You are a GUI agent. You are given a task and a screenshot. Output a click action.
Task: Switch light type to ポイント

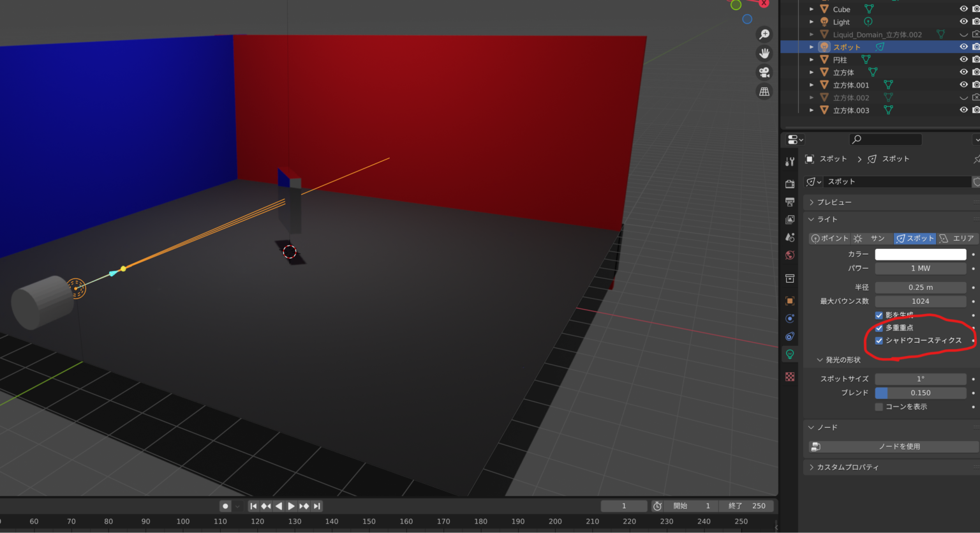tap(829, 238)
